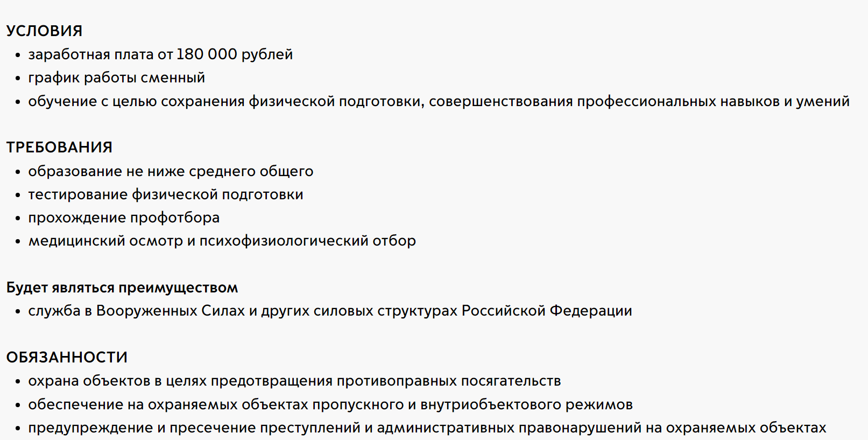Click прохождение профотбора list item
The height and width of the screenshot is (440, 868).
pos(124,218)
